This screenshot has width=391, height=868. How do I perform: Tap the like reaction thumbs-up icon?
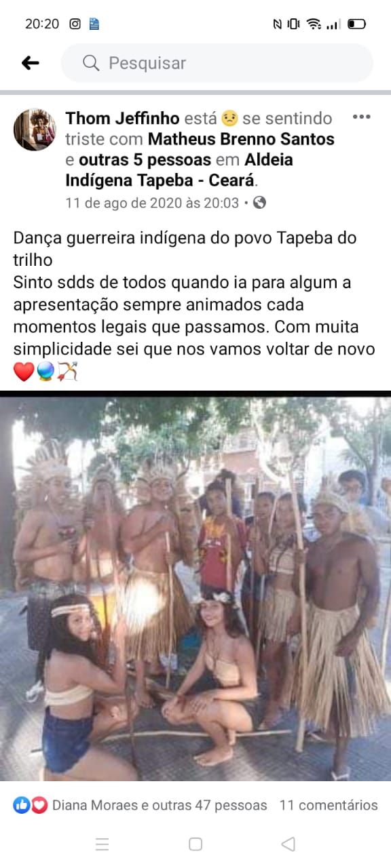22,805
